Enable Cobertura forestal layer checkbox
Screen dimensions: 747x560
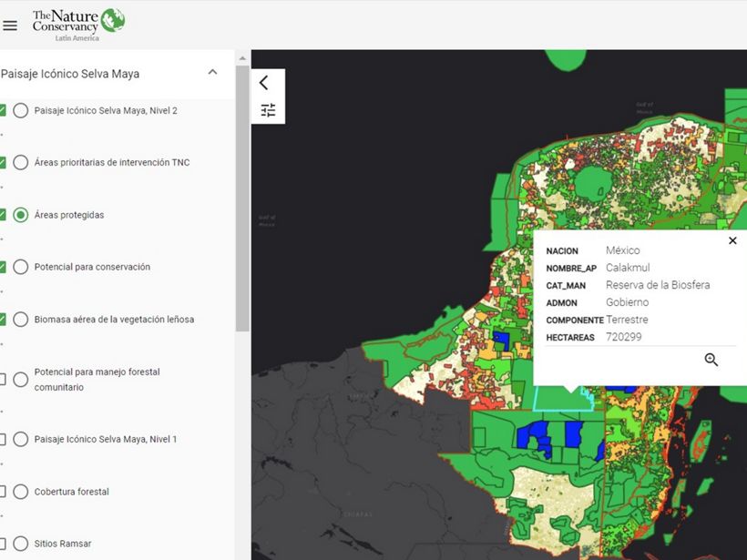(x=2, y=492)
